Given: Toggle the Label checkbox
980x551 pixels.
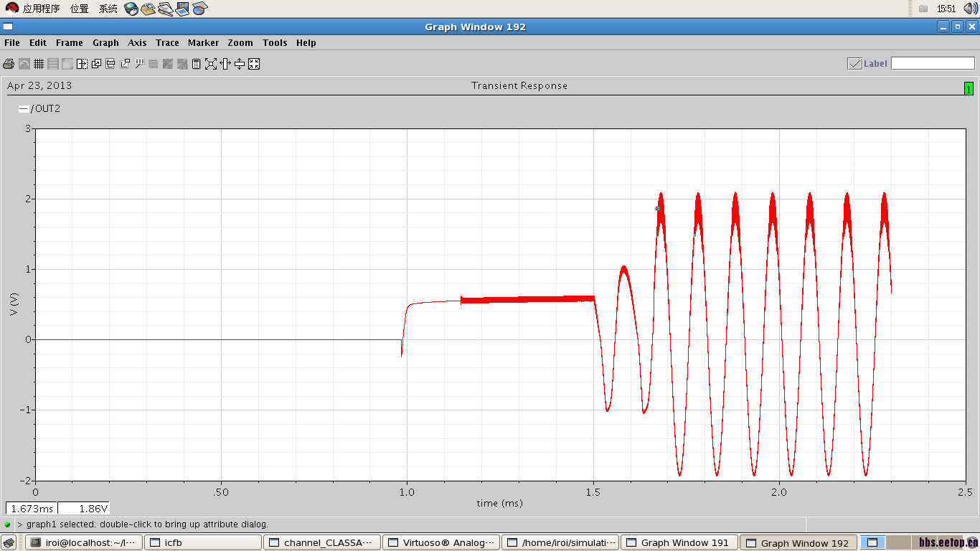Looking at the screenshot, I should tap(854, 63).
